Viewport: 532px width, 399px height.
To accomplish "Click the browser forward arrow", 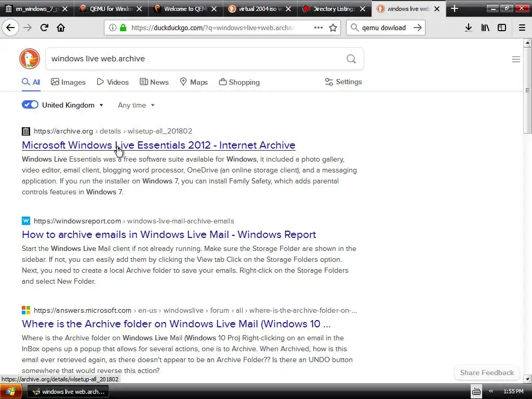I will tap(28, 28).
